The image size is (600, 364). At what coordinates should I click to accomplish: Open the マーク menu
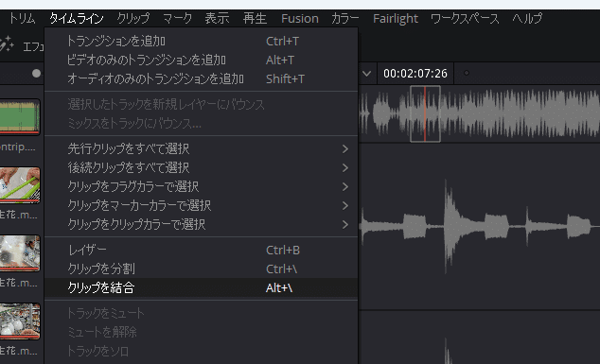tap(177, 18)
